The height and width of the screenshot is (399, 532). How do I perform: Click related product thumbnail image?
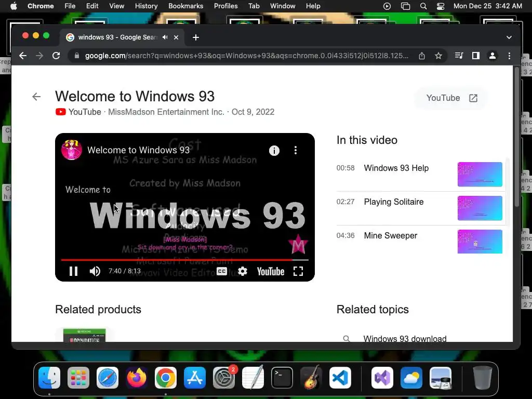click(85, 335)
